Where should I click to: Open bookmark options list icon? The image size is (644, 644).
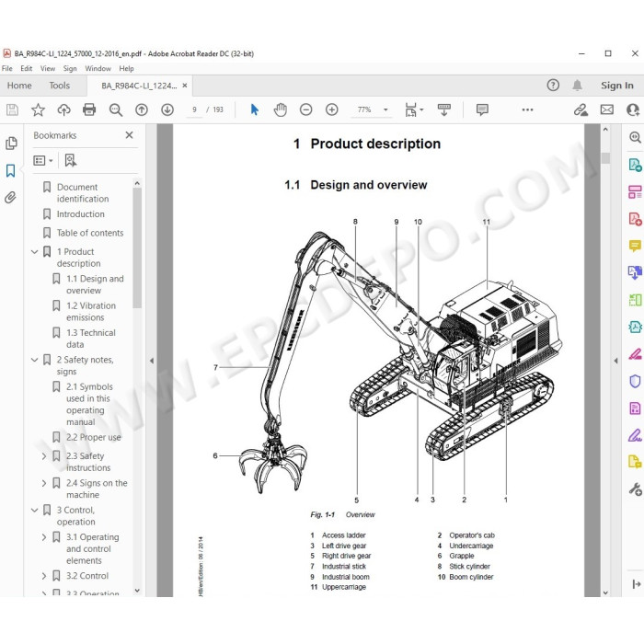[x=42, y=161]
